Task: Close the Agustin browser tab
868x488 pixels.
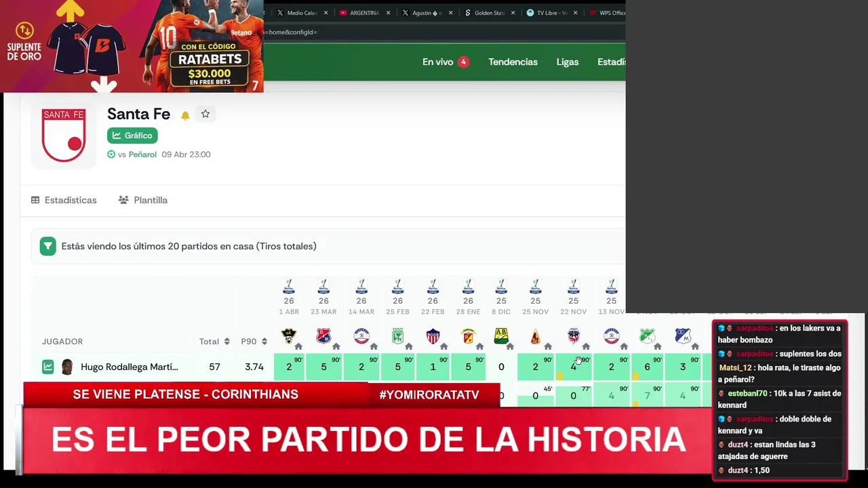Action: point(451,13)
